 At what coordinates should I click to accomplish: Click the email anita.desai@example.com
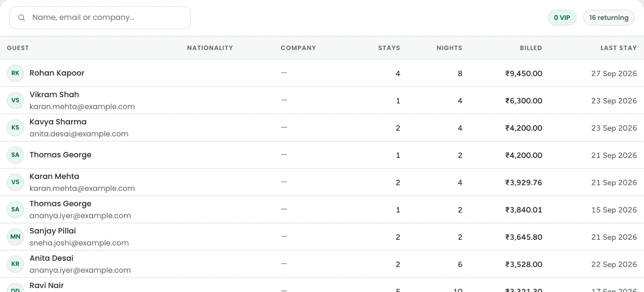click(x=79, y=134)
